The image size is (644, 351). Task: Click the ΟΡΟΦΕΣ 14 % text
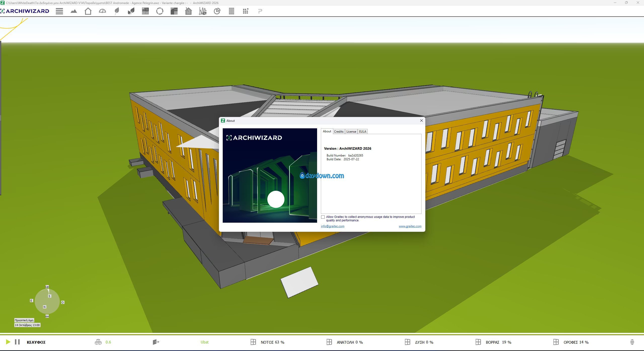(576, 342)
